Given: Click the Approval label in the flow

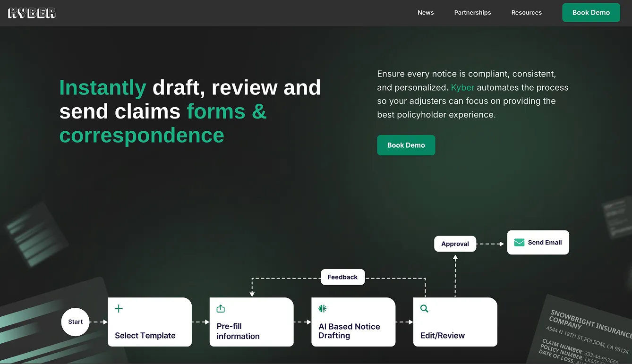Looking at the screenshot, I should tap(455, 244).
